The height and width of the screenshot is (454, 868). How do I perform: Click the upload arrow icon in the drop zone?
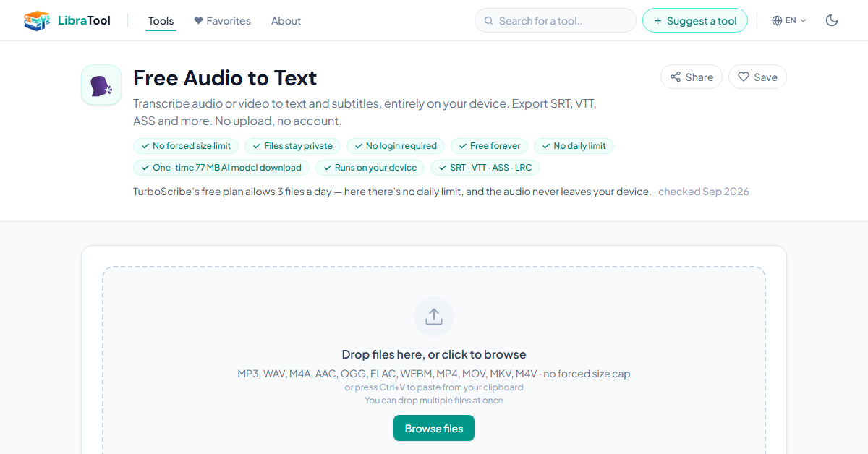coord(434,317)
